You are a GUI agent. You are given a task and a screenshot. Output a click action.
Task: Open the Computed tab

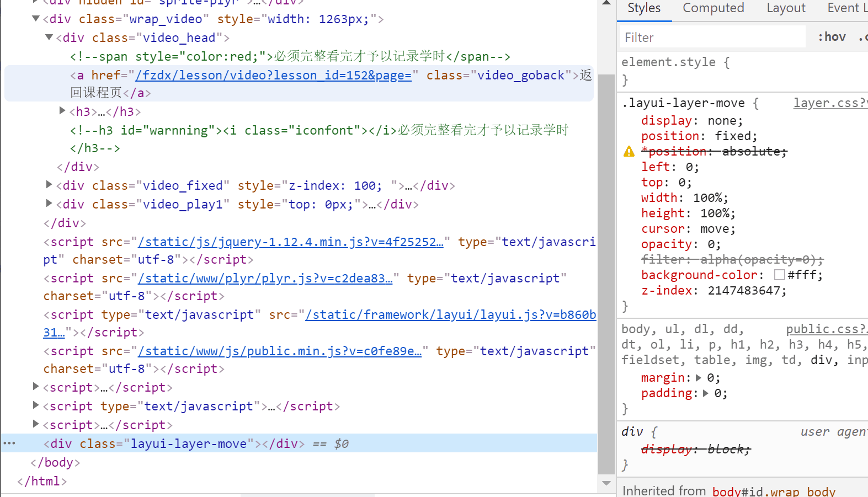pyautogui.click(x=713, y=8)
